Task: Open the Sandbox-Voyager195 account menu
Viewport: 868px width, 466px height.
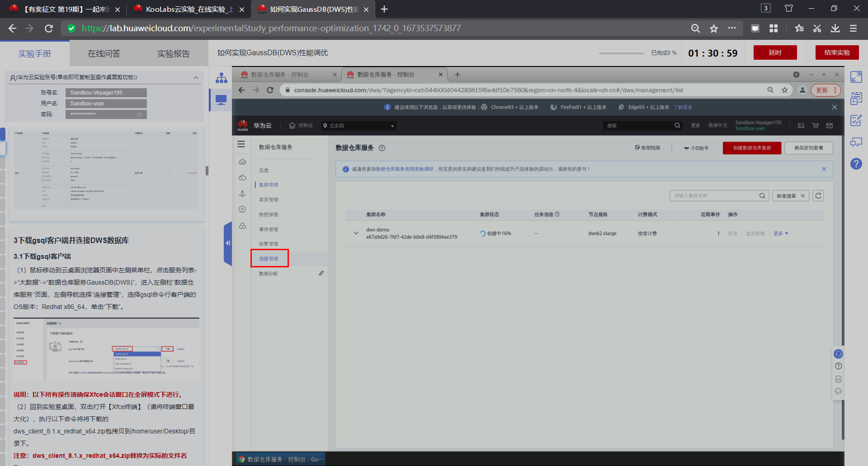Action: [x=758, y=125]
